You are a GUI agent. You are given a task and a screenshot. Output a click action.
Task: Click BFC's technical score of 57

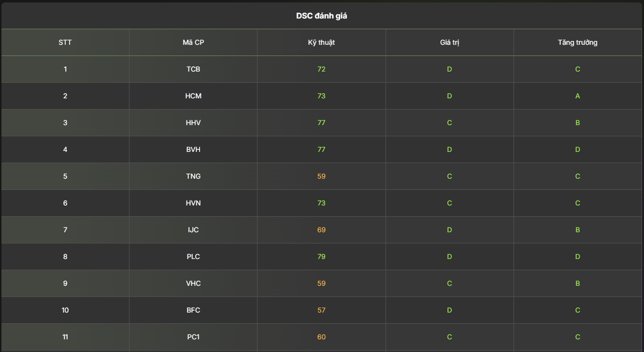point(321,310)
